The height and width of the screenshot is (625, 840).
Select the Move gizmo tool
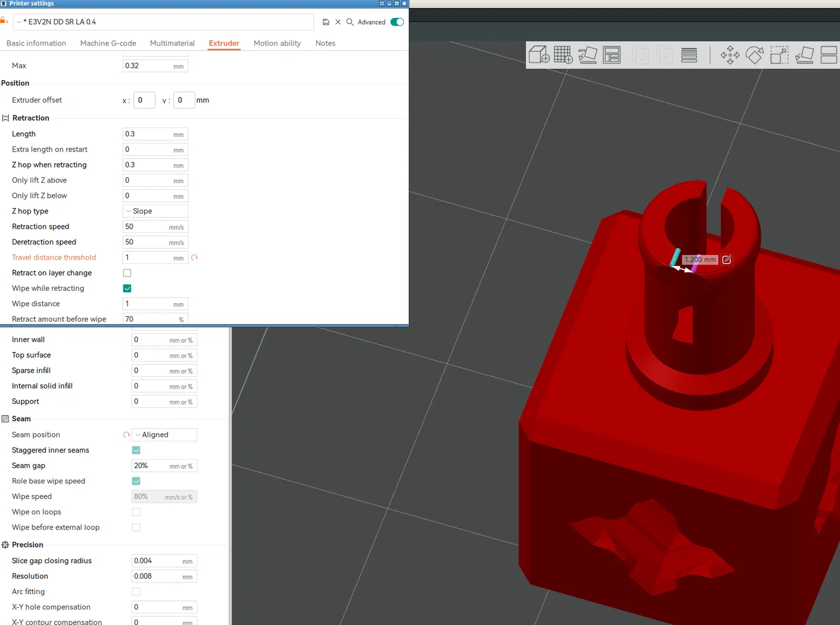tap(730, 55)
